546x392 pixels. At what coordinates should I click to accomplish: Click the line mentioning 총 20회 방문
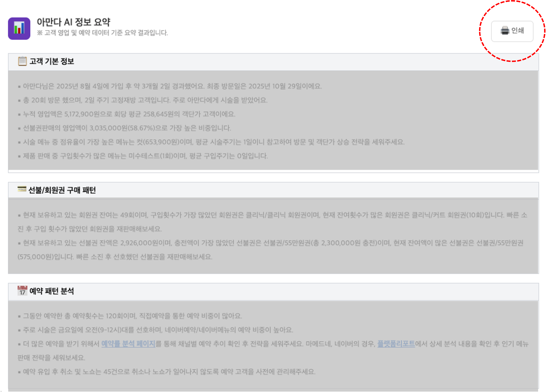[145, 100]
